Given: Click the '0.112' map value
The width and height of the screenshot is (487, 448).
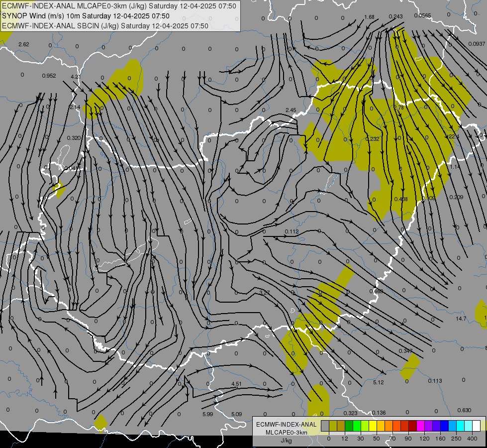Looking at the screenshot, I should 292,231.
